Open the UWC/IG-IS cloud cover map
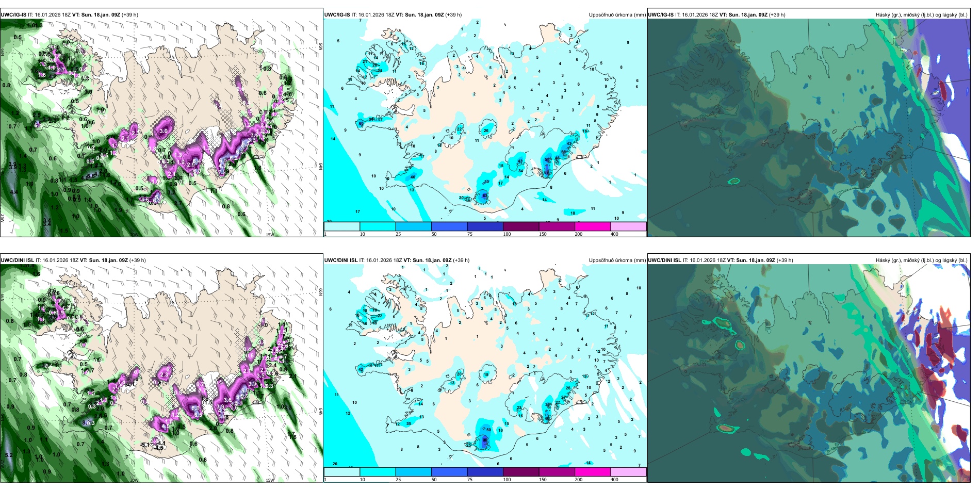The width and height of the screenshot is (980, 490). 809,128
